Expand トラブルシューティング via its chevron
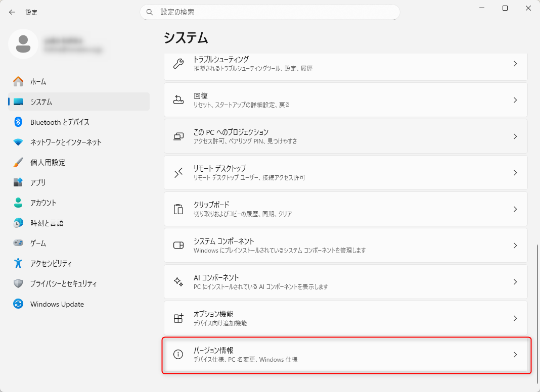Image resolution: width=540 pixels, height=392 pixels. tap(515, 64)
